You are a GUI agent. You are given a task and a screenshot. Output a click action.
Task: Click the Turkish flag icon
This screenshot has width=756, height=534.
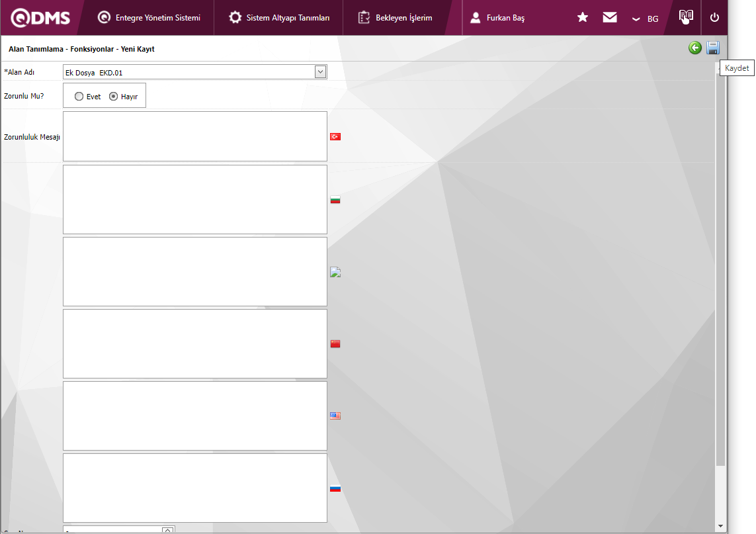pos(335,136)
